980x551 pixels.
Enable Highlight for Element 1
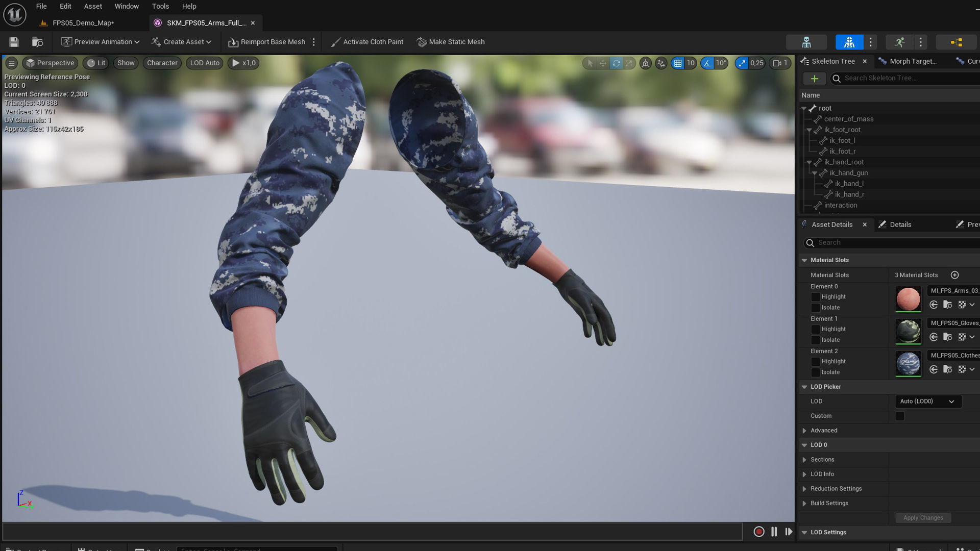815,329
